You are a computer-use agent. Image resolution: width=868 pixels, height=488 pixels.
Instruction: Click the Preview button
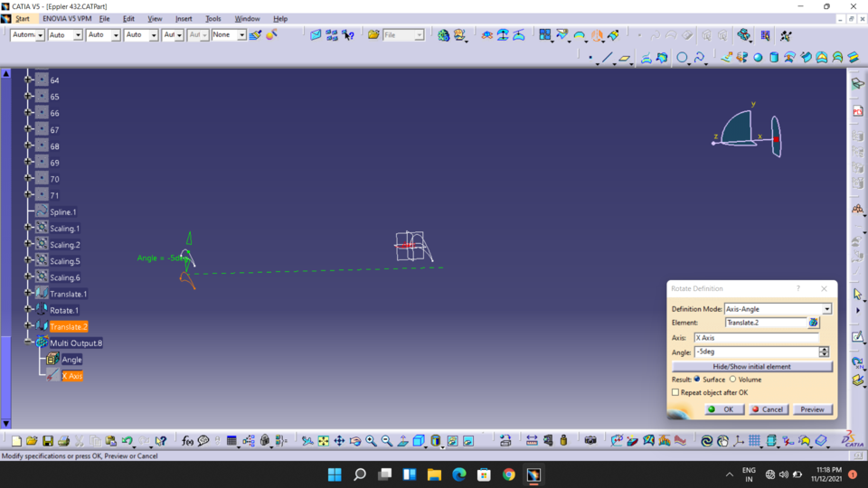(x=812, y=409)
